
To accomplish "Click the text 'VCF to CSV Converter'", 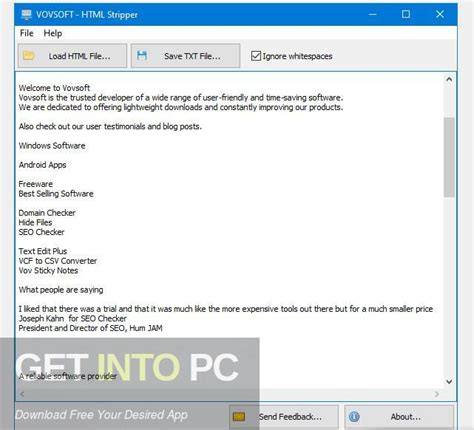I will (58, 261).
